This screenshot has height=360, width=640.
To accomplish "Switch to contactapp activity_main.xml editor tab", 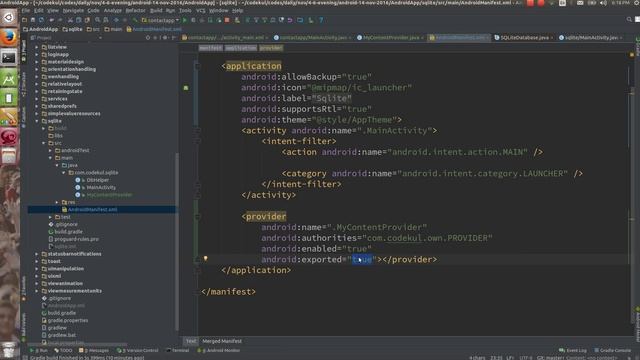I will (x=226, y=38).
